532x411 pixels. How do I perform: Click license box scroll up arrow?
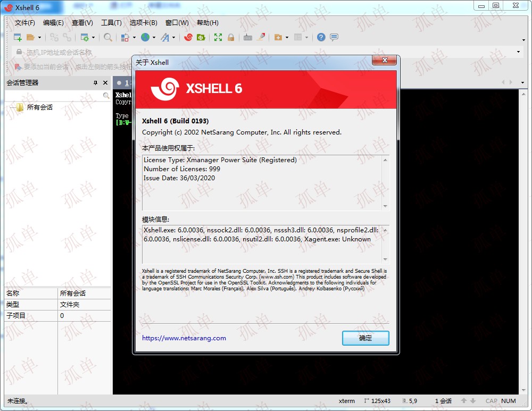(x=385, y=160)
